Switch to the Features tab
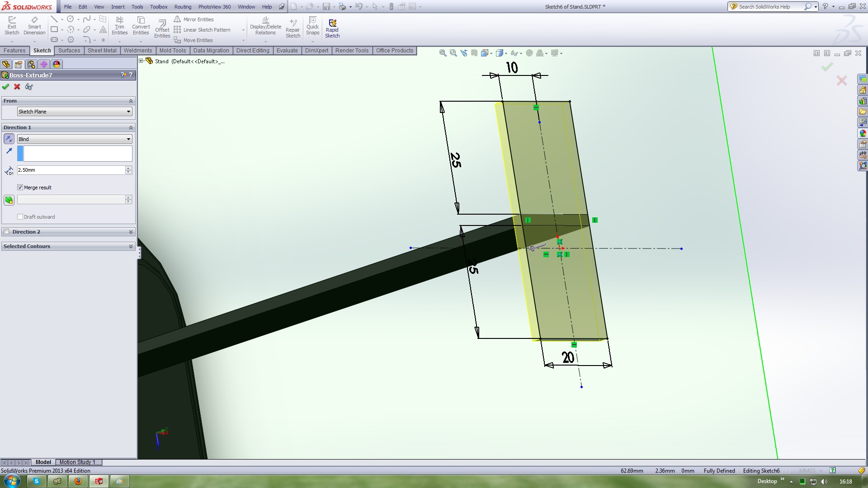 tap(14, 51)
